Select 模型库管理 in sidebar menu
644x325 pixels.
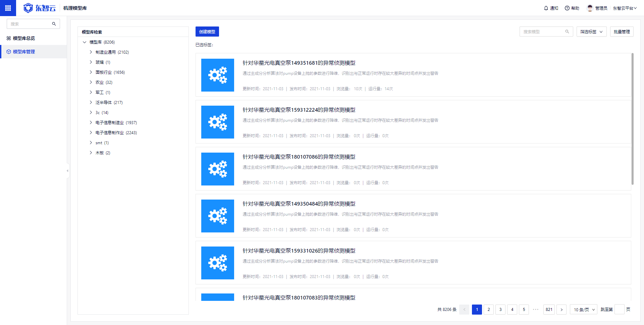click(24, 52)
